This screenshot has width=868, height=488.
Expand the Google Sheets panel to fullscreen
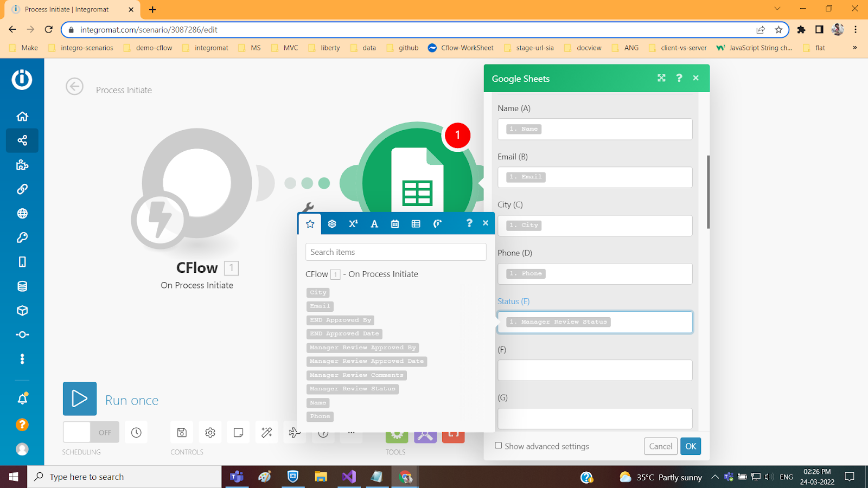[x=661, y=78]
